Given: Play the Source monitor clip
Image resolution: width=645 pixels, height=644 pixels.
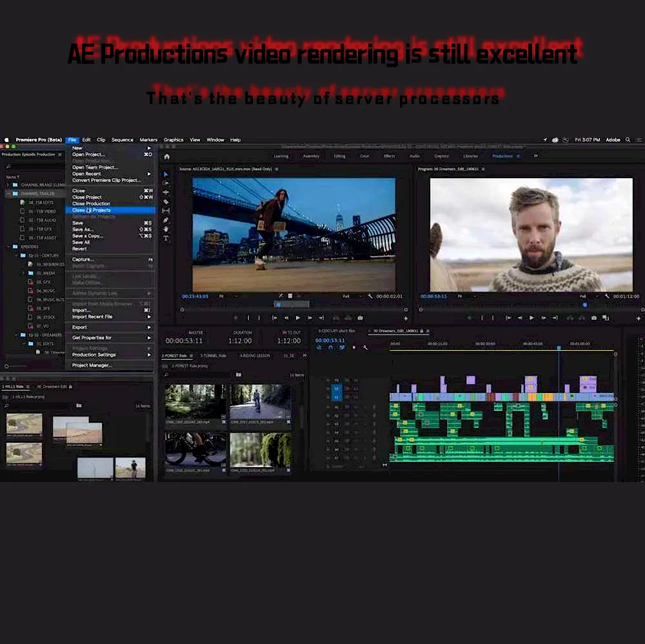Looking at the screenshot, I should point(298,318).
